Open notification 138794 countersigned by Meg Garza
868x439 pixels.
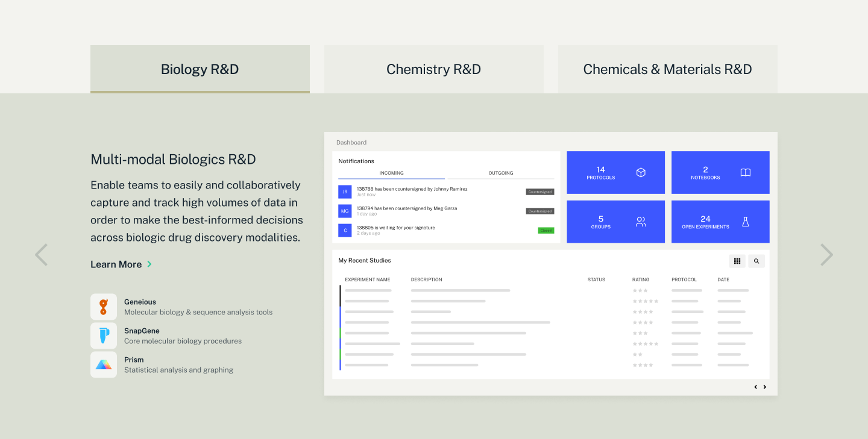pos(407,208)
